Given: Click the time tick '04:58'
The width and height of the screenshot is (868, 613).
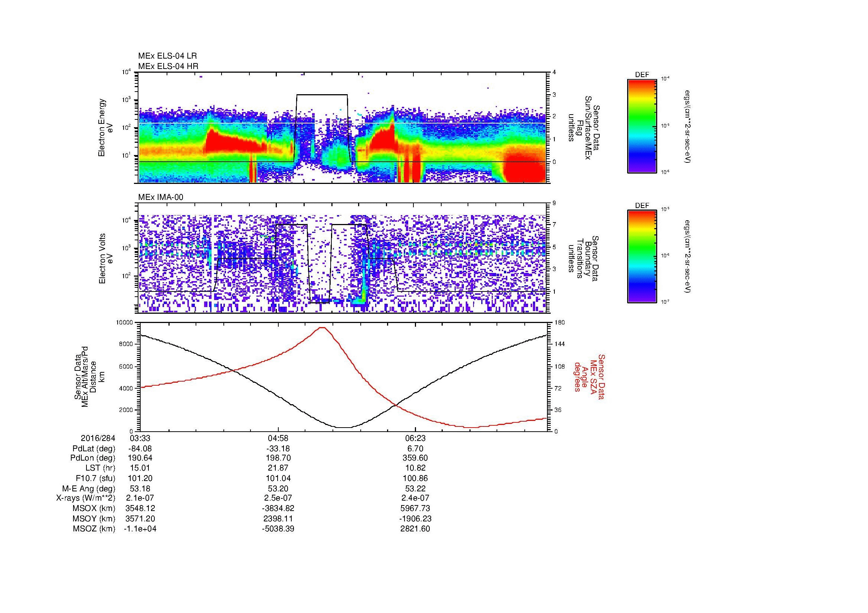Looking at the screenshot, I should (x=278, y=438).
